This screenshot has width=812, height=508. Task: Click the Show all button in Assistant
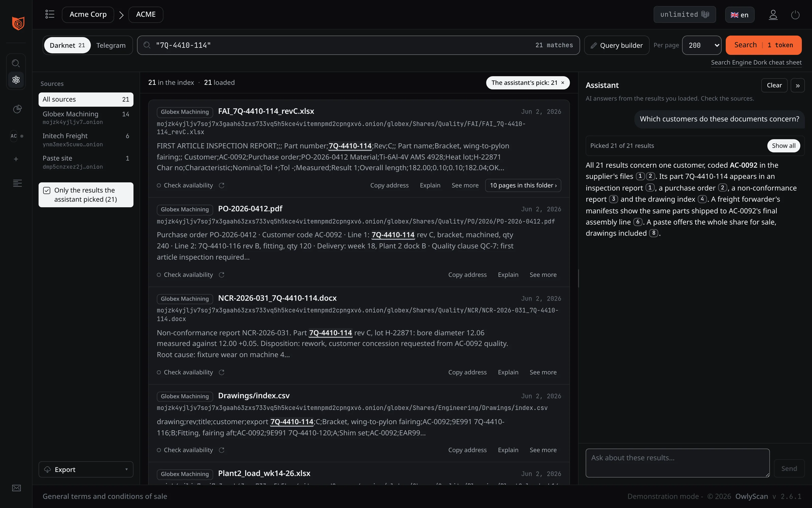click(x=784, y=146)
